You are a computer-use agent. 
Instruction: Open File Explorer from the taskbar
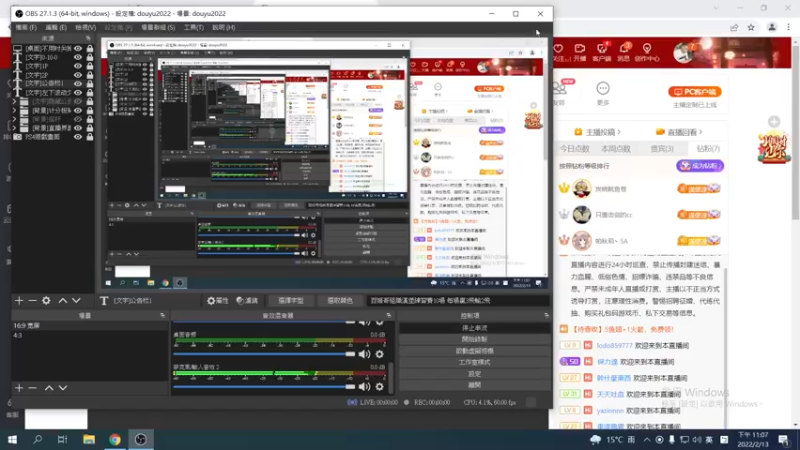[x=89, y=439]
